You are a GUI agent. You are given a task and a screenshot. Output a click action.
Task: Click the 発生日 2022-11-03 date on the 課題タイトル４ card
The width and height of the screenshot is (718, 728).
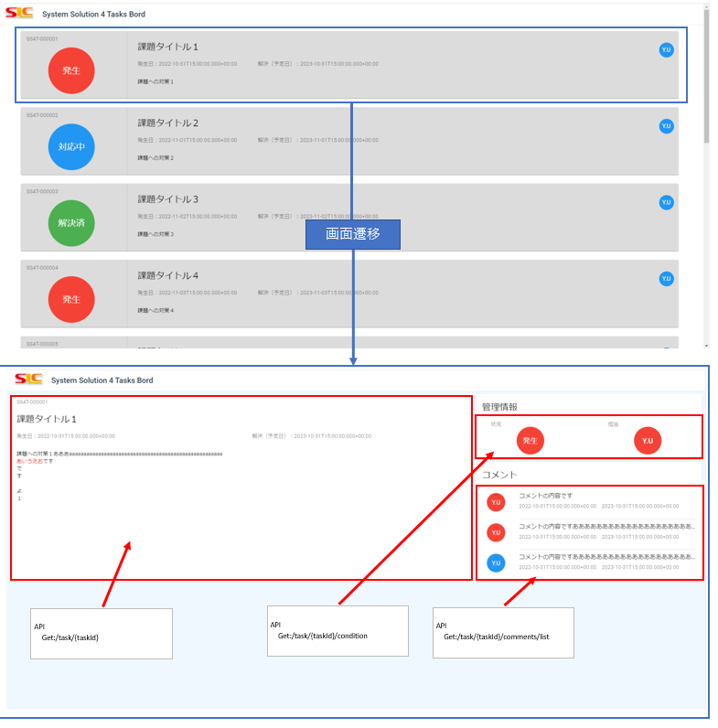click(x=188, y=293)
